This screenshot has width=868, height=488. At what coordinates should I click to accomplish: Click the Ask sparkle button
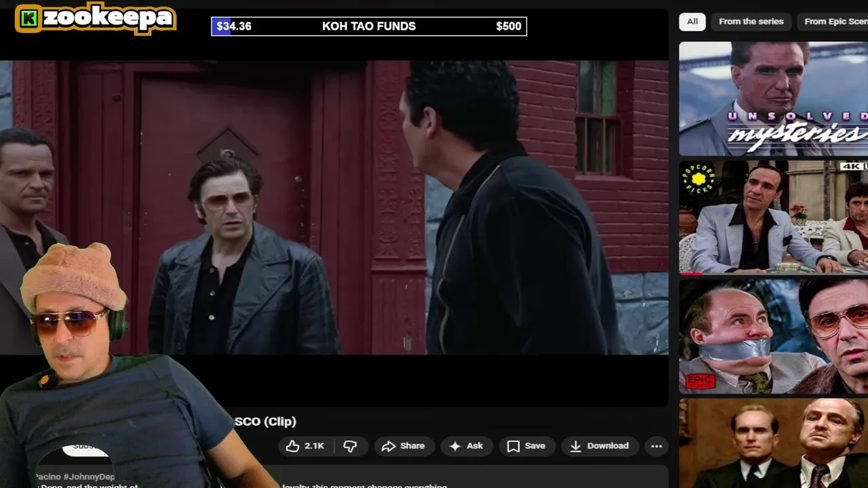click(466, 446)
